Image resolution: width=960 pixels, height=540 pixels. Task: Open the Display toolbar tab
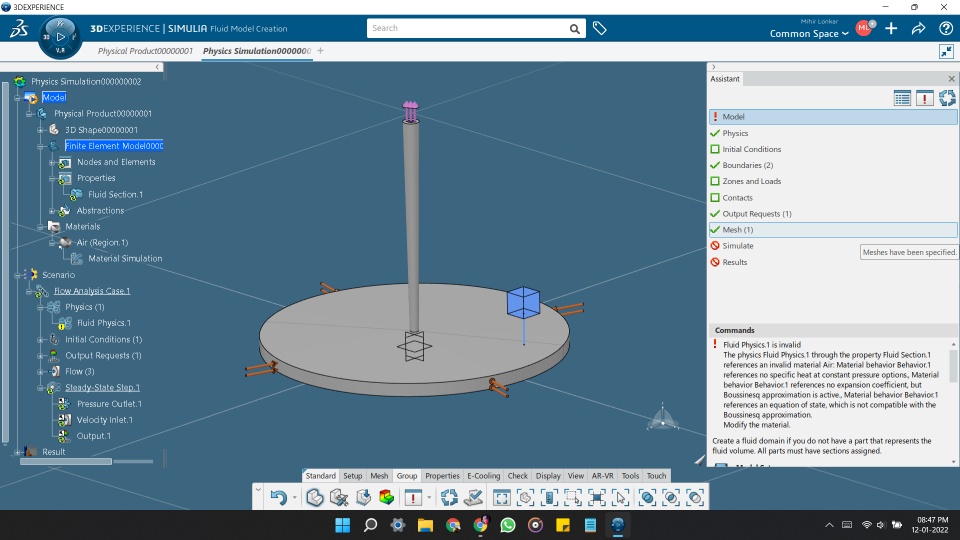548,476
